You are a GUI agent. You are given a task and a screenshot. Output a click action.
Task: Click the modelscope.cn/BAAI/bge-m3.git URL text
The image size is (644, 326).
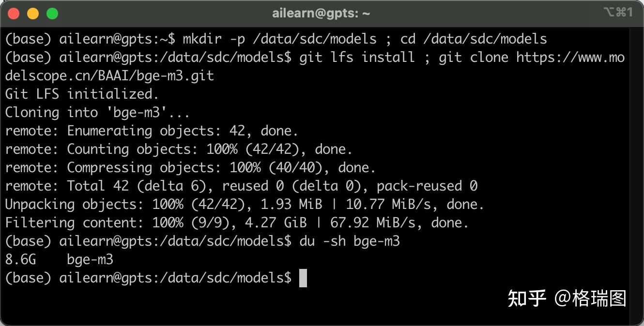click(x=109, y=76)
